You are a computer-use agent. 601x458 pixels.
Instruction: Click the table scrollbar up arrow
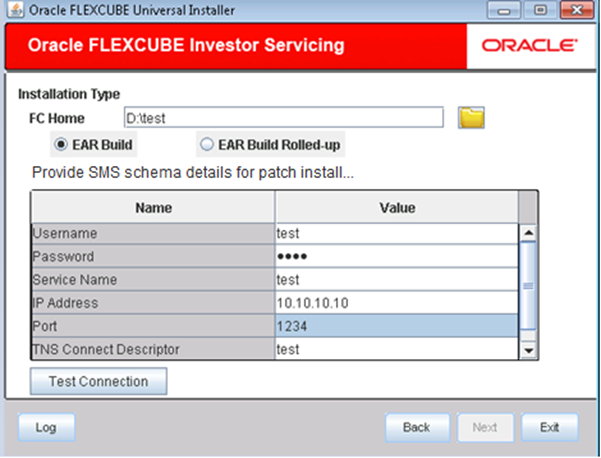[x=528, y=233]
